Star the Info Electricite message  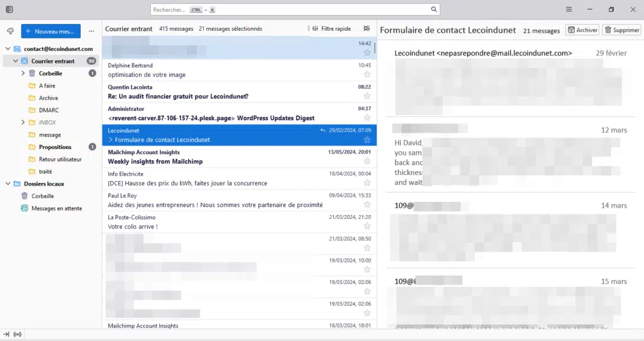click(367, 183)
